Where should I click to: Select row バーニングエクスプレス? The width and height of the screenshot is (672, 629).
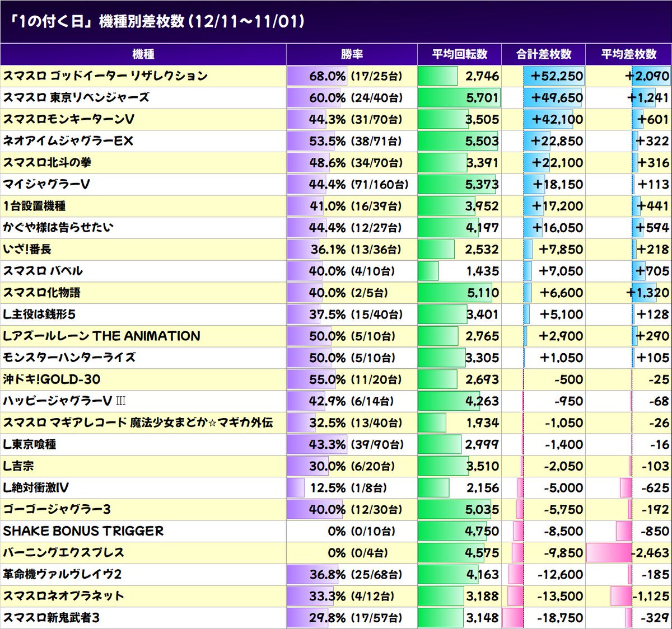pyautogui.click(x=336, y=553)
